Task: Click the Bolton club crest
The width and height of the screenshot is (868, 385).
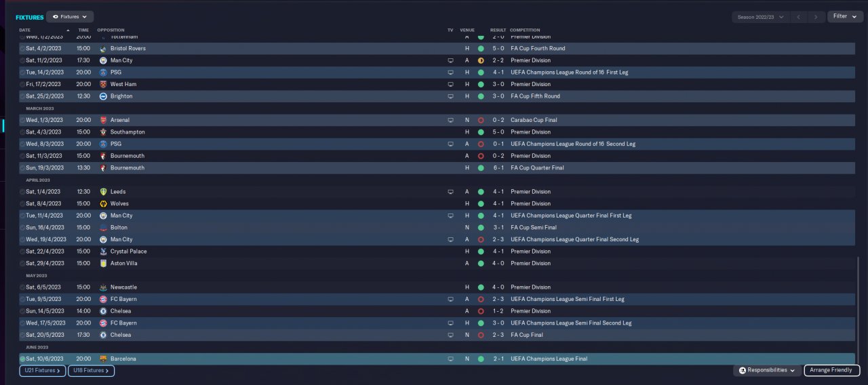Action: 103,228
